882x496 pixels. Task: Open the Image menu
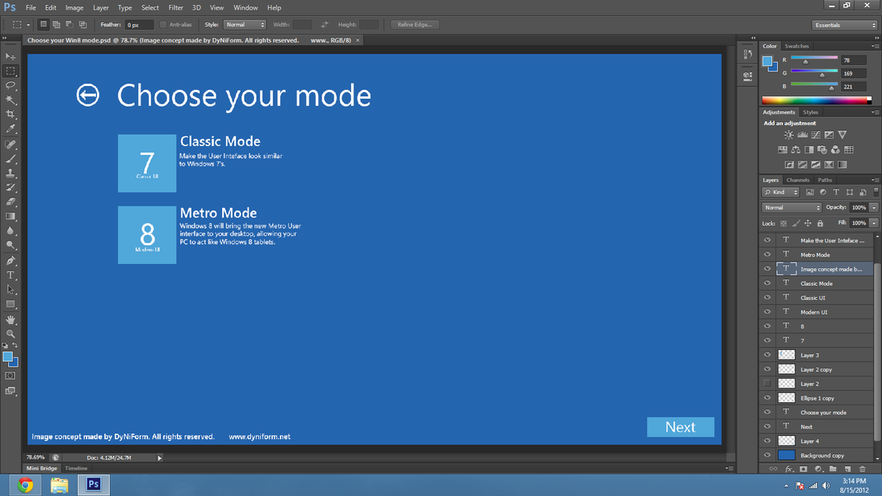[74, 8]
